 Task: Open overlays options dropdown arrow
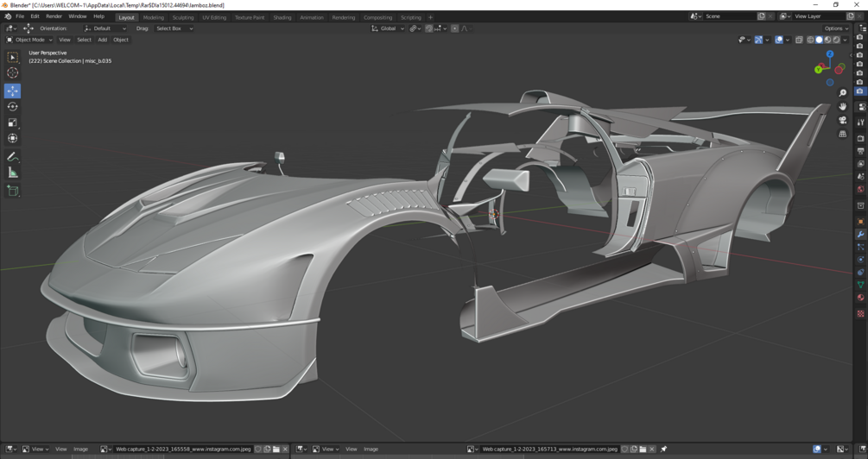click(x=788, y=40)
